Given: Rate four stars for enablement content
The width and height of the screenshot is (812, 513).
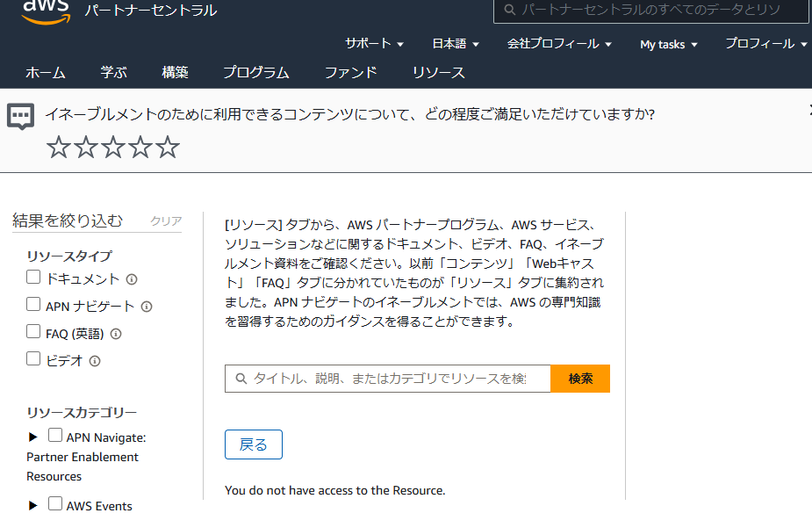Looking at the screenshot, I should (x=140, y=148).
